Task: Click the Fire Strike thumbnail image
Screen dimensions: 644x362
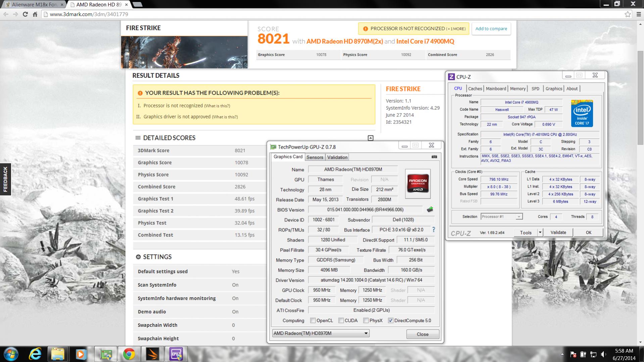Action: click(184, 52)
